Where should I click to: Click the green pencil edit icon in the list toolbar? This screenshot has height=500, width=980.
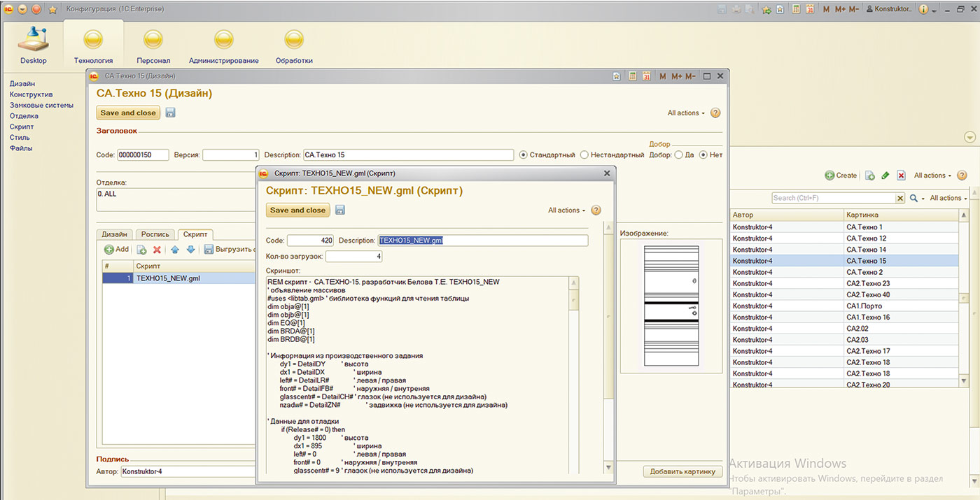point(885,176)
